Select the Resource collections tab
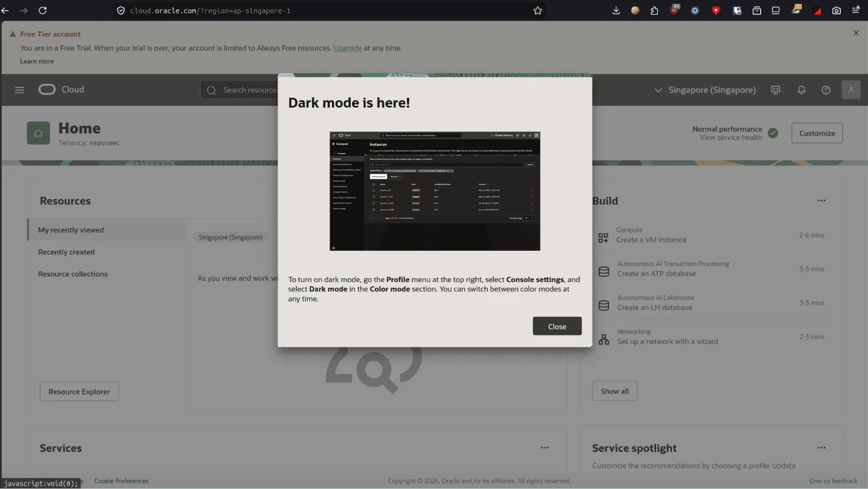The width and height of the screenshot is (868, 489). [106, 274]
